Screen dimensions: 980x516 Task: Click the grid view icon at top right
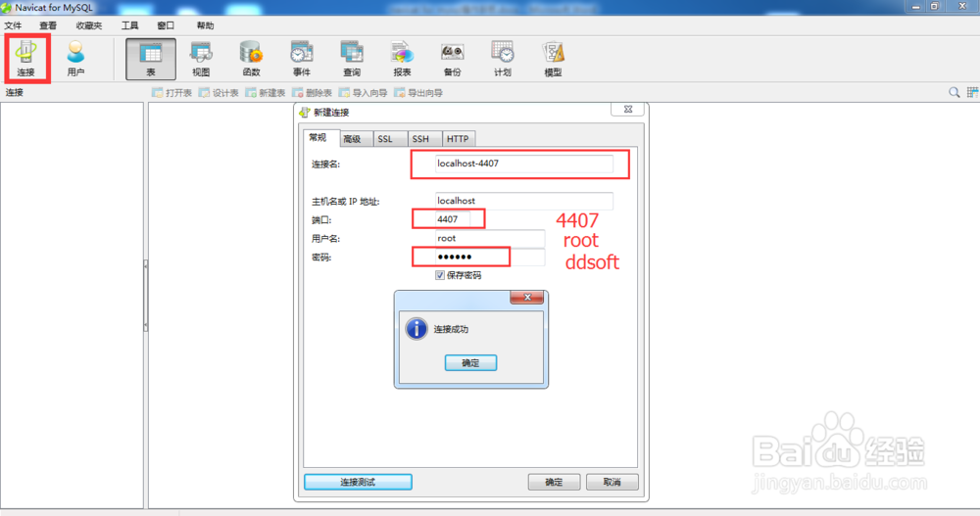[x=972, y=92]
